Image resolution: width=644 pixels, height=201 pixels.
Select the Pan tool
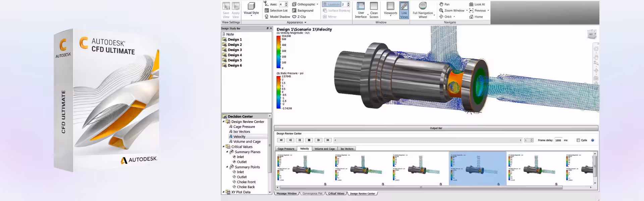(x=444, y=4)
